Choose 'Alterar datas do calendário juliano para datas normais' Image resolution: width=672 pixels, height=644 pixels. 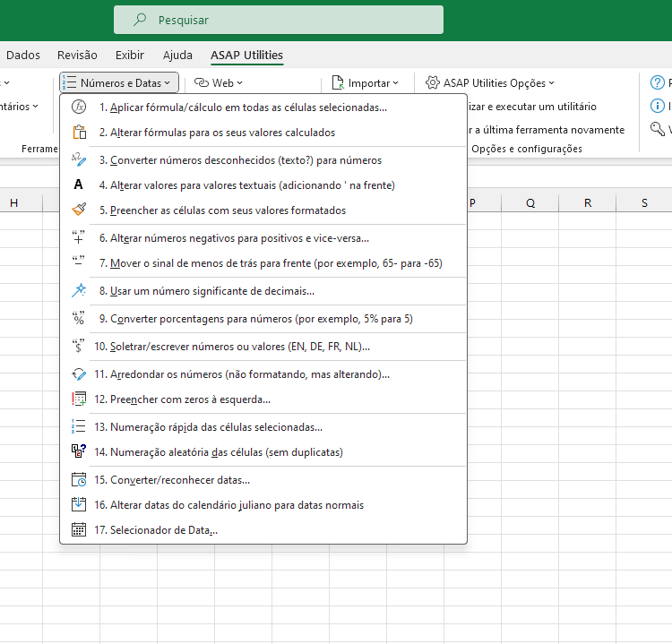263,505
